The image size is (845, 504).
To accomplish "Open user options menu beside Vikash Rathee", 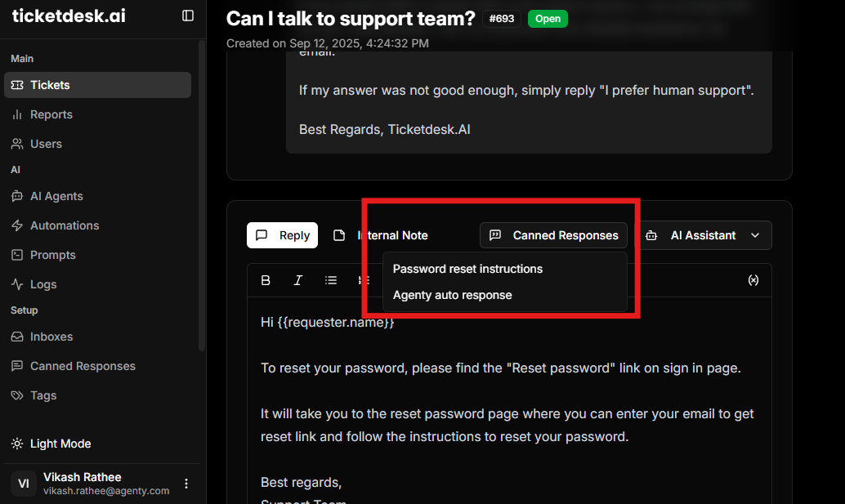I will [186, 484].
